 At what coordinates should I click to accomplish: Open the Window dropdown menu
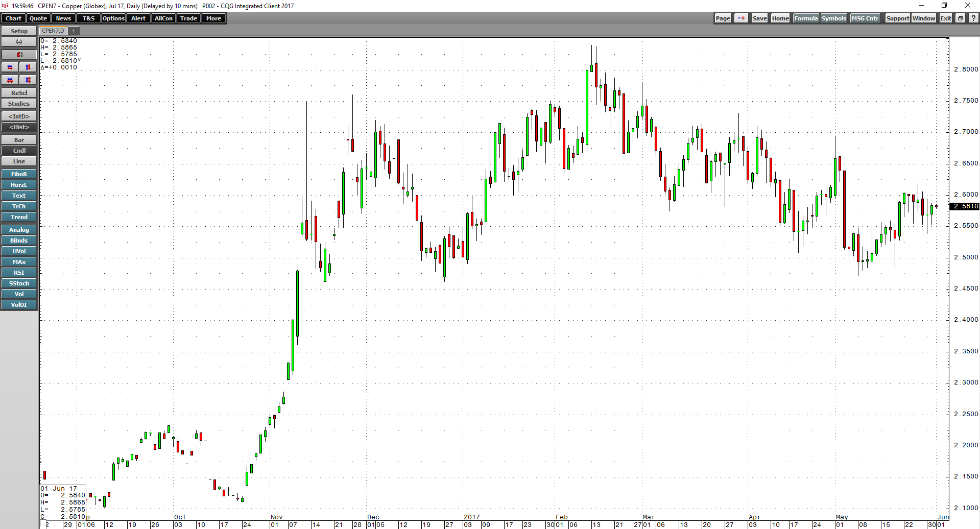[924, 18]
